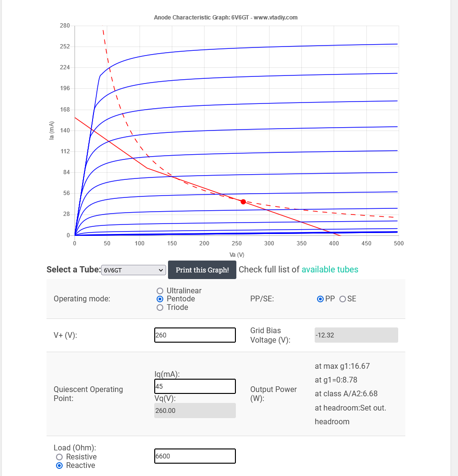Screen dimensions: 458x476
Task: Set load type to Resistive
Action: (x=59, y=457)
